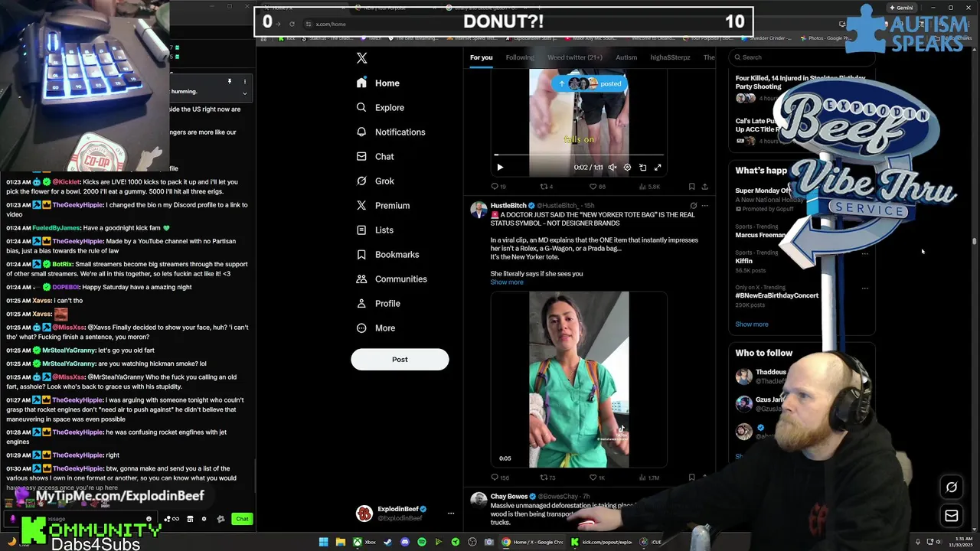The image size is (980, 551).
Task: Show more trending topics
Action: click(752, 324)
